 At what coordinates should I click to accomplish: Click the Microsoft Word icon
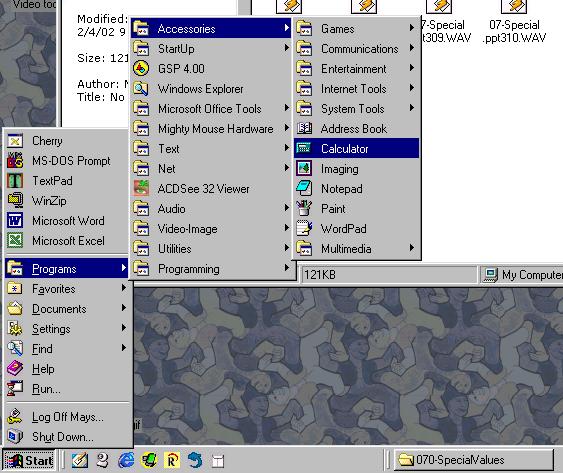pyautogui.click(x=15, y=221)
